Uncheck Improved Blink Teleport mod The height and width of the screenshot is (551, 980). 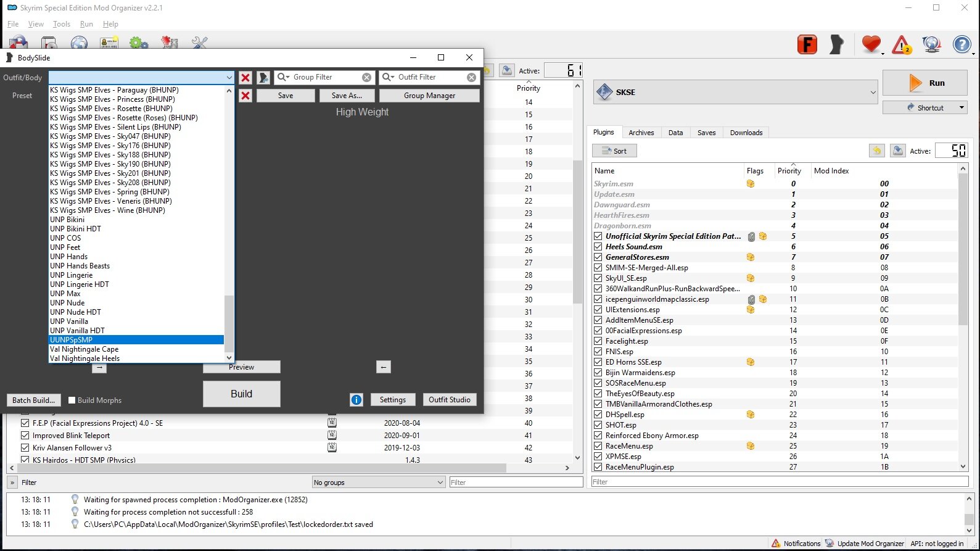click(25, 436)
